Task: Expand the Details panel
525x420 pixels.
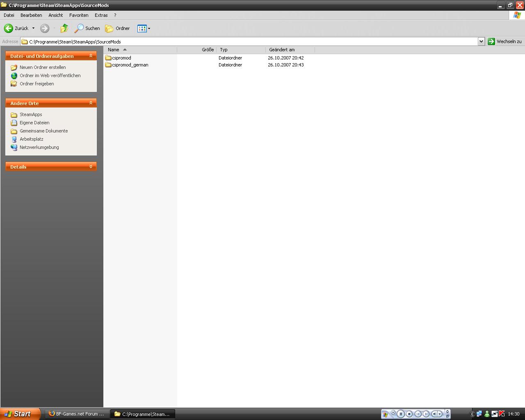Action: pyautogui.click(x=91, y=167)
